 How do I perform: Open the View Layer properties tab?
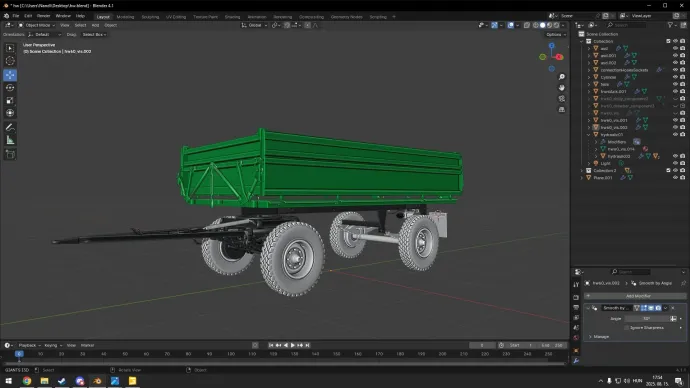click(576, 318)
